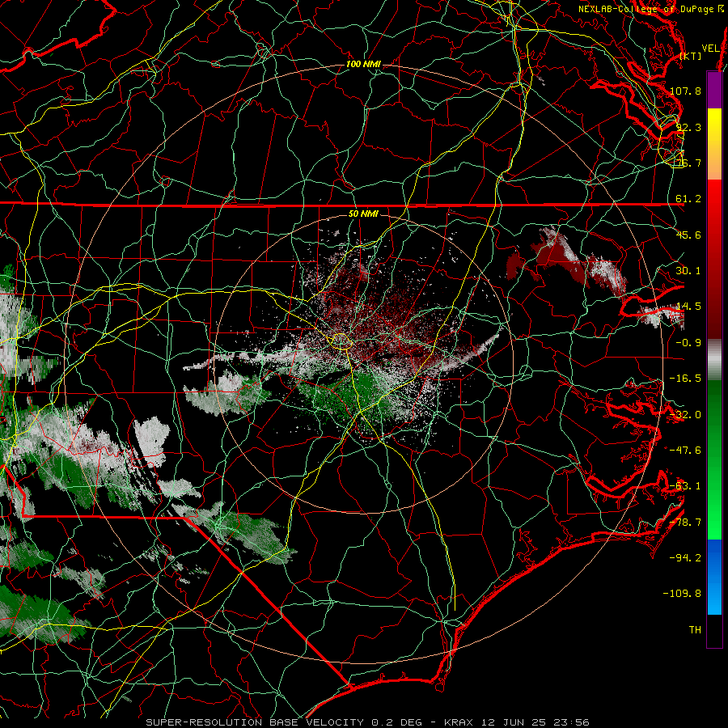Select the -109.8 legend value

pos(682,594)
